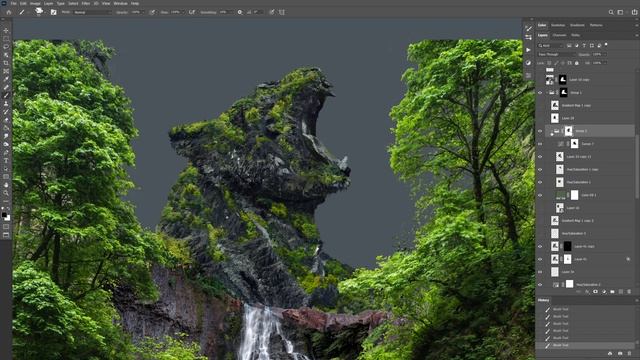Viewport: 640px width, 360px height.
Task: Select the Gradient tool
Action: pyautogui.click(x=6, y=128)
